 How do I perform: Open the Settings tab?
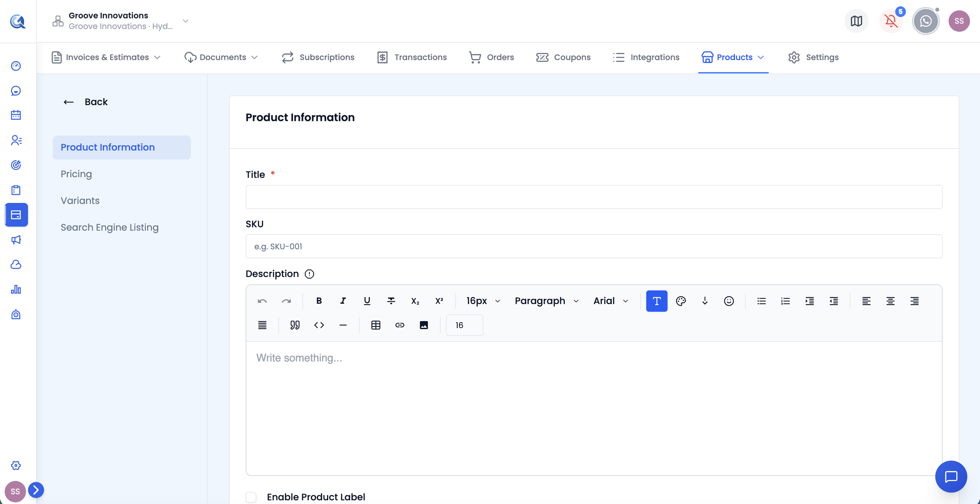coord(813,57)
